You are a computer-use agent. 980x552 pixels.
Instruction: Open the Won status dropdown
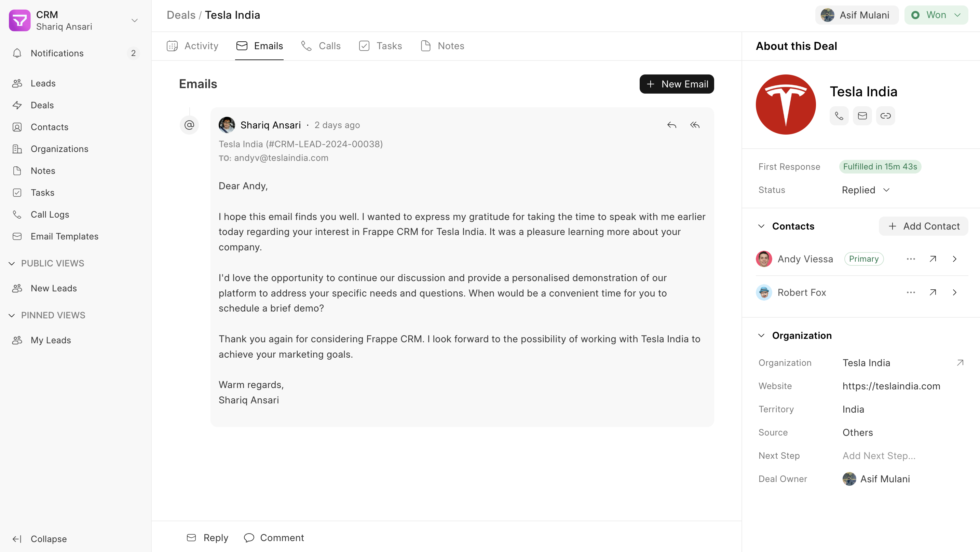[936, 15]
